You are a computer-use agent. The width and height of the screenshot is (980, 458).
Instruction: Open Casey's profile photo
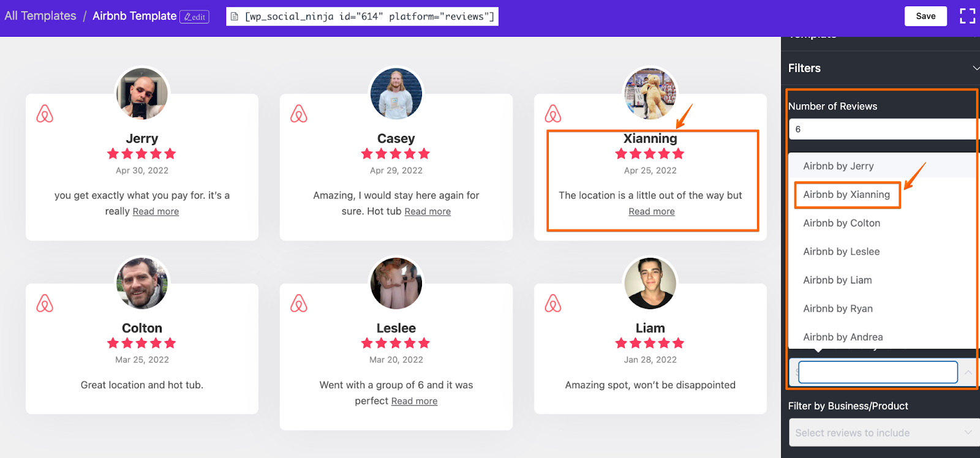pyautogui.click(x=396, y=93)
